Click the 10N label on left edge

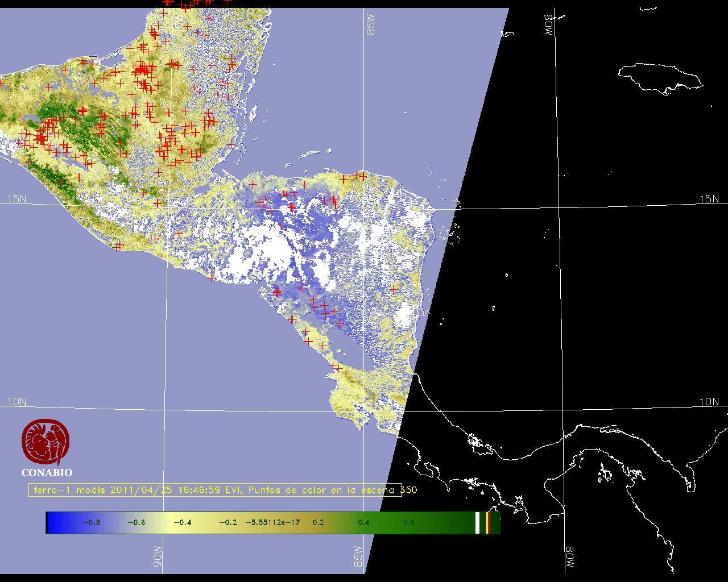coord(16,402)
